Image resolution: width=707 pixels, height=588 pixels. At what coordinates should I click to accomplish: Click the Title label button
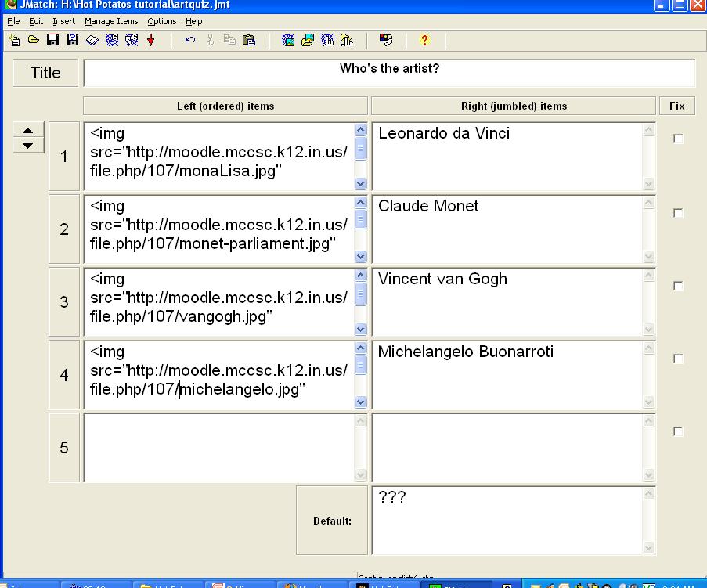(x=45, y=73)
